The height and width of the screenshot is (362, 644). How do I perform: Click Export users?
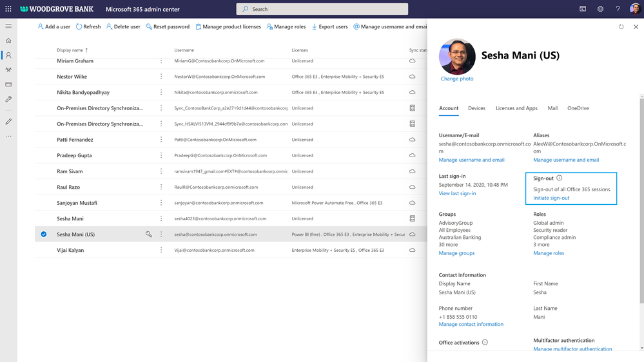click(329, 26)
